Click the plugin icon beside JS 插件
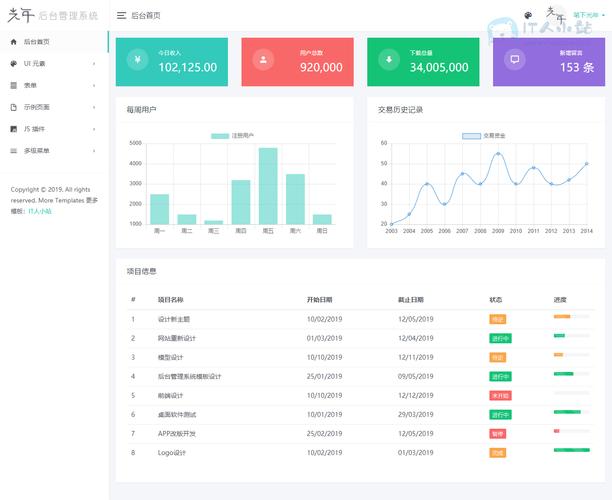Image resolution: width=612 pixels, height=500 pixels. pos(14,129)
